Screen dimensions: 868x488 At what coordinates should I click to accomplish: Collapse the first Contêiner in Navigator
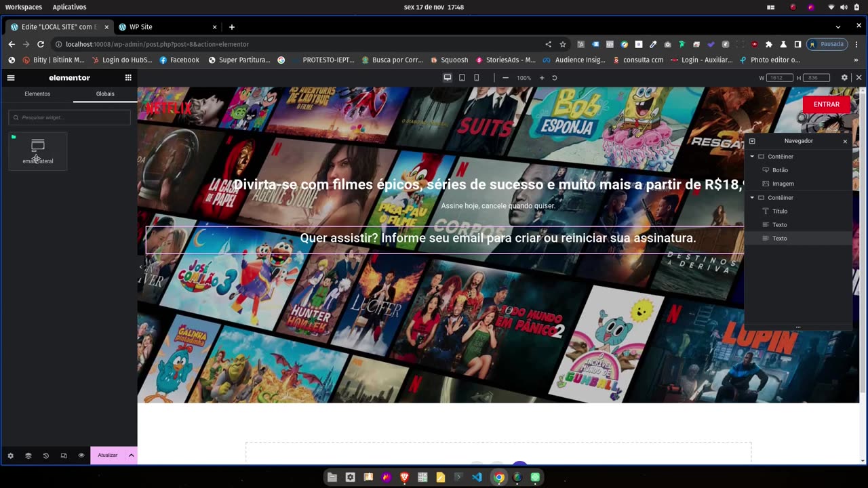click(752, 157)
